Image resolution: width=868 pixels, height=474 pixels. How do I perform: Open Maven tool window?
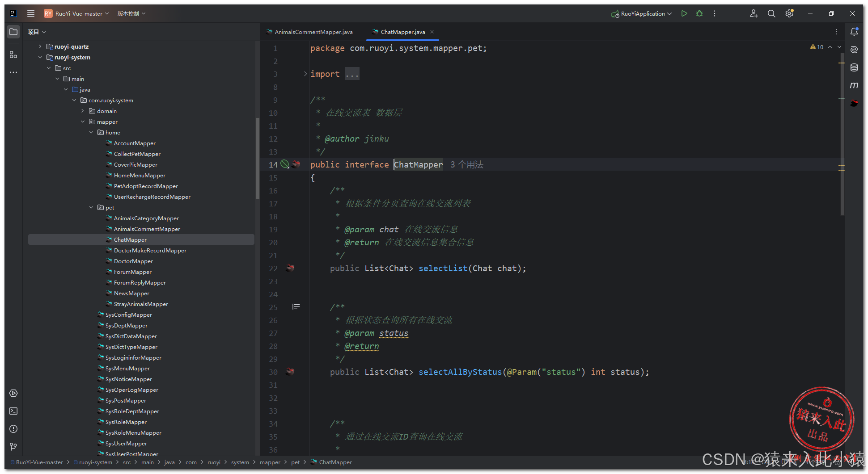click(x=854, y=85)
